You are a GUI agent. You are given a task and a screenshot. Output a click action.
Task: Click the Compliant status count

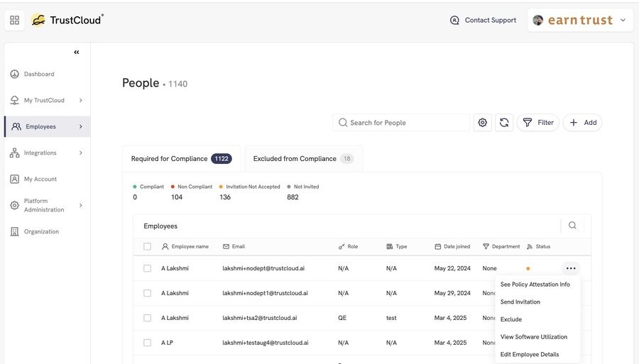point(135,197)
